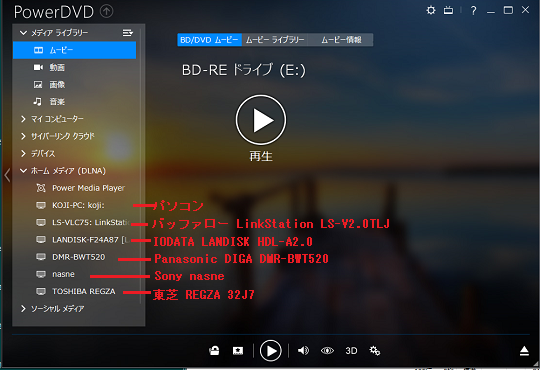This screenshot has height=370, width=540.
Task: Open the disc lock icon in control bar
Action: pos(214,351)
